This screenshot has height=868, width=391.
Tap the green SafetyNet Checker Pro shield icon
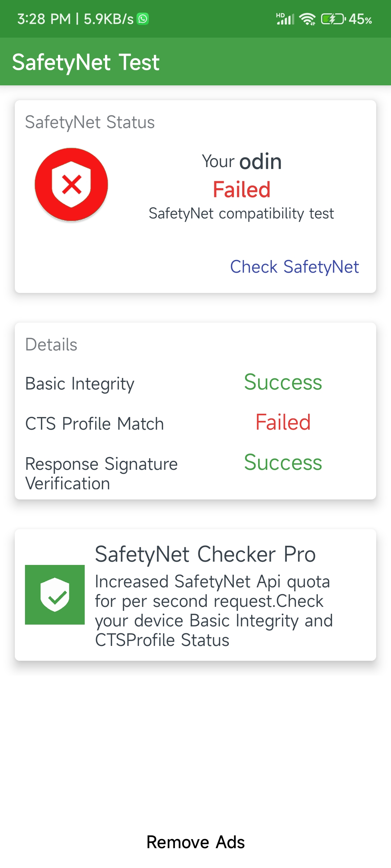[x=55, y=595]
